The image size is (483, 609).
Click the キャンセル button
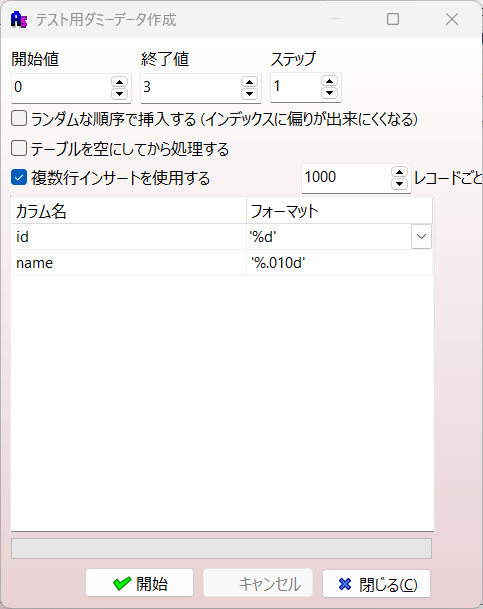(258, 583)
